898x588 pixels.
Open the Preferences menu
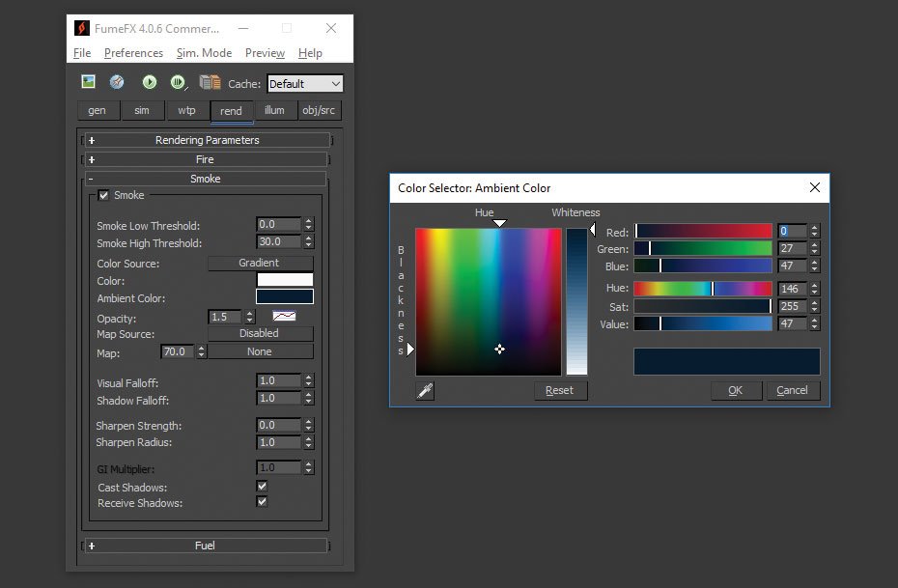tap(133, 53)
